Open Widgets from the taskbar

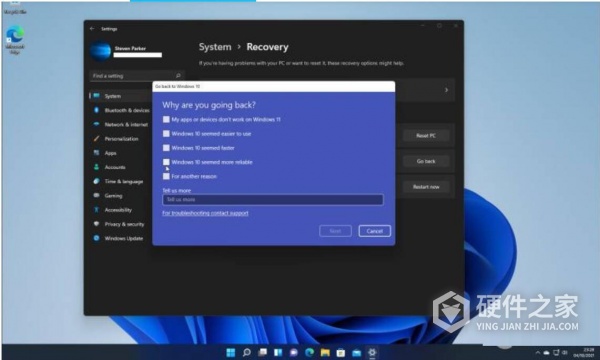click(278, 352)
